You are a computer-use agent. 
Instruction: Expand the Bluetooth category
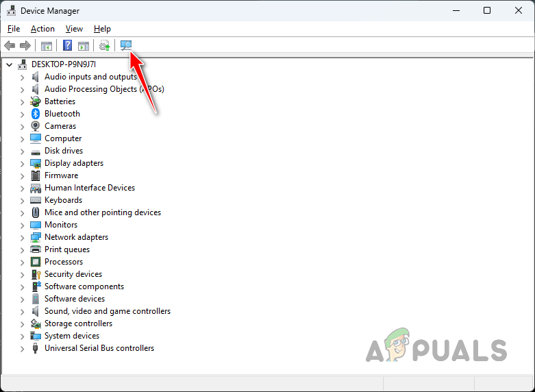tap(22, 114)
